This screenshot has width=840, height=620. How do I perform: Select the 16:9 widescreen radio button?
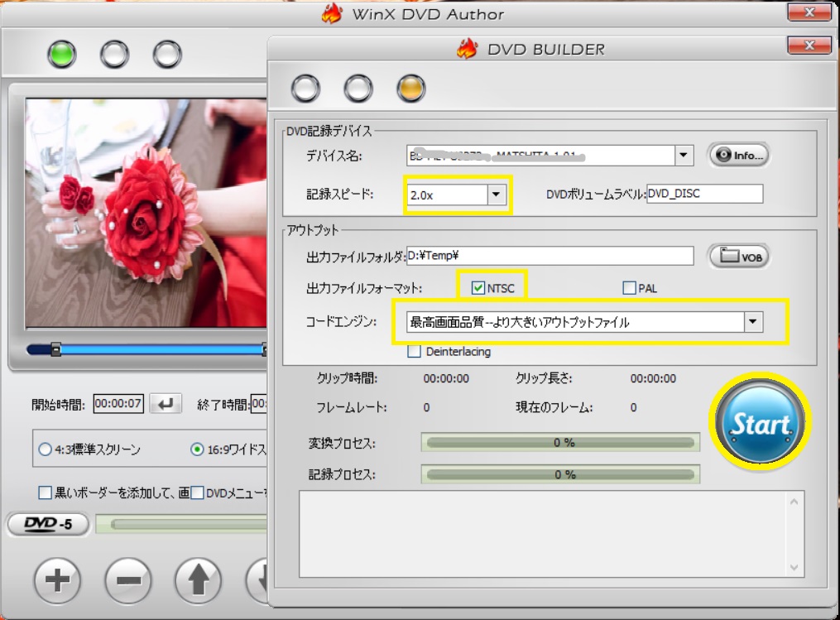click(x=197, y=449)
